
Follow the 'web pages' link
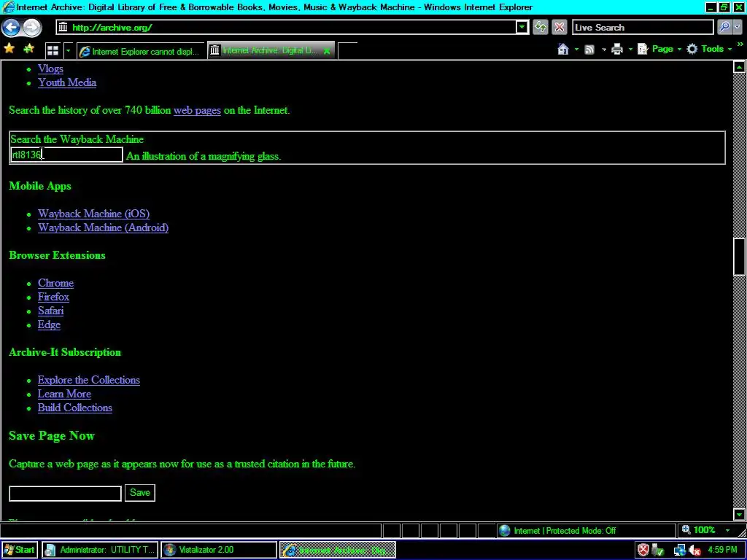pyautogui.click(x=197, y=111)
